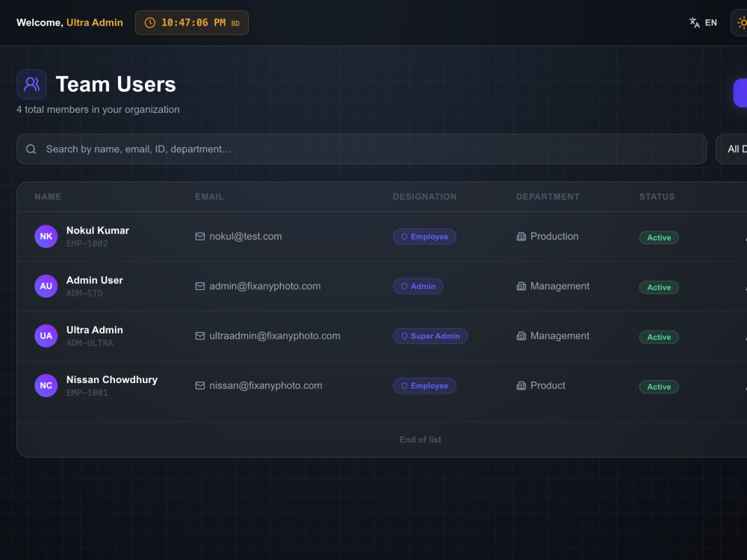Click the NC avatar for Nissan Chowdhury

pyautogui.click(x=46, y=386)
